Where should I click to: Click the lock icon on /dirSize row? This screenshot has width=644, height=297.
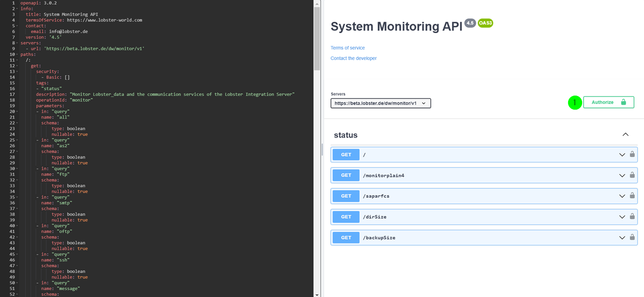click(632, 216)
